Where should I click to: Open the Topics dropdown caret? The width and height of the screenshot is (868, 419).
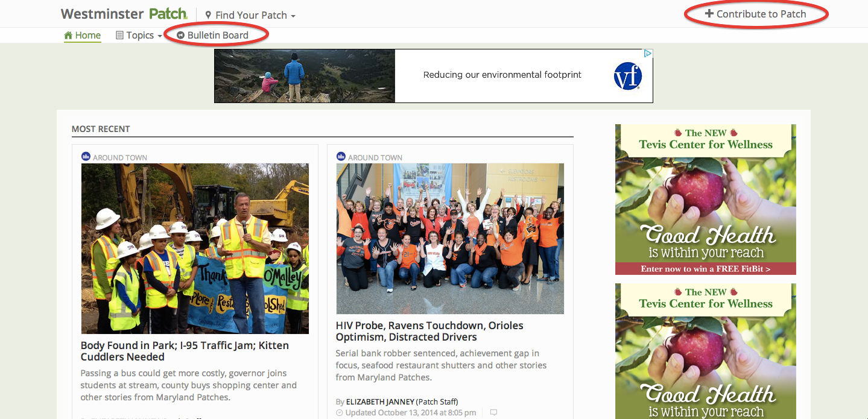(x=160, y=36)
